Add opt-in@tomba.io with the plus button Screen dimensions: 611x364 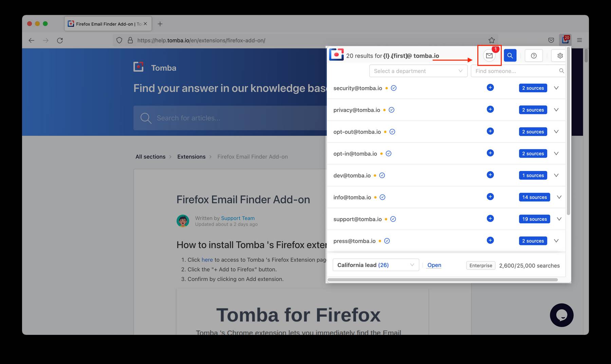click(490, 153)
